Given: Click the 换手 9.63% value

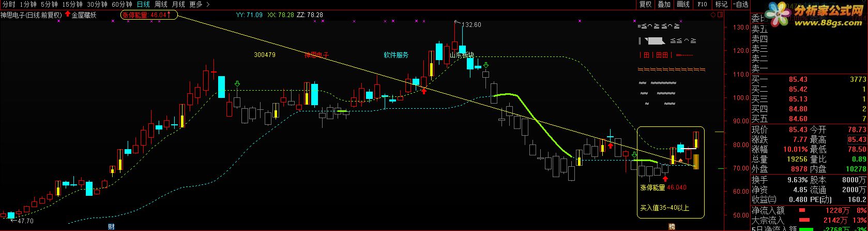Looking at the screenshot, I should coord(798,180).
